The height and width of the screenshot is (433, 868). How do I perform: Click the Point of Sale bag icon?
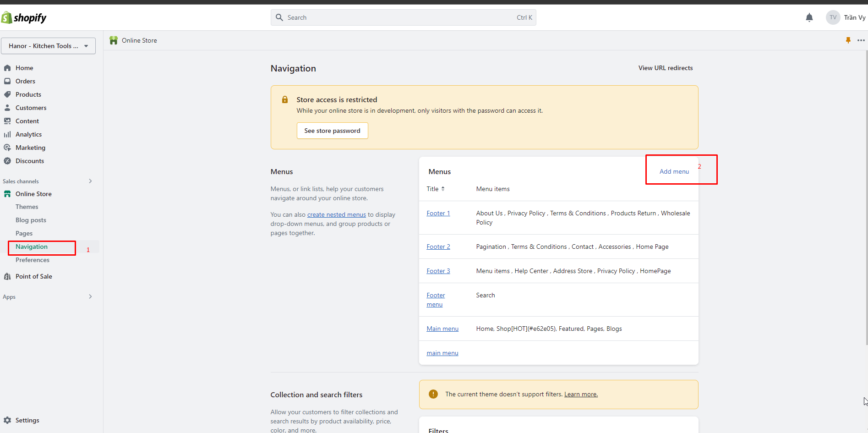[x=7, y=276]
